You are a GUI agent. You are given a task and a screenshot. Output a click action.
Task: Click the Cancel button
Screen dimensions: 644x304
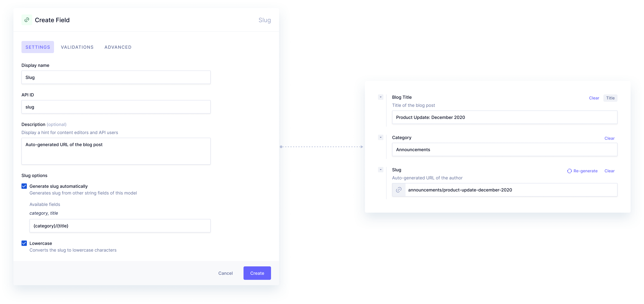point(225,273)
